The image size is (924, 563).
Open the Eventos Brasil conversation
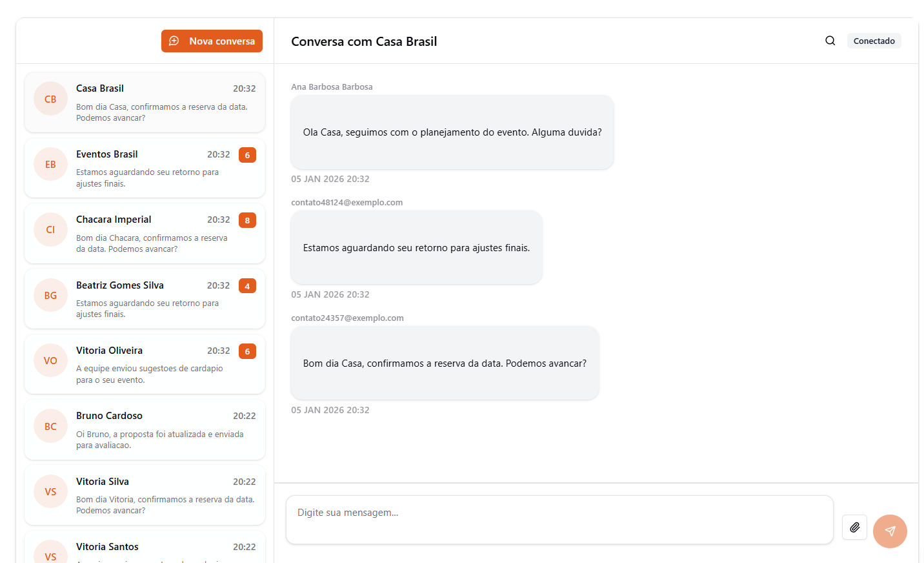pyautogui.click(x=145, y=168)
